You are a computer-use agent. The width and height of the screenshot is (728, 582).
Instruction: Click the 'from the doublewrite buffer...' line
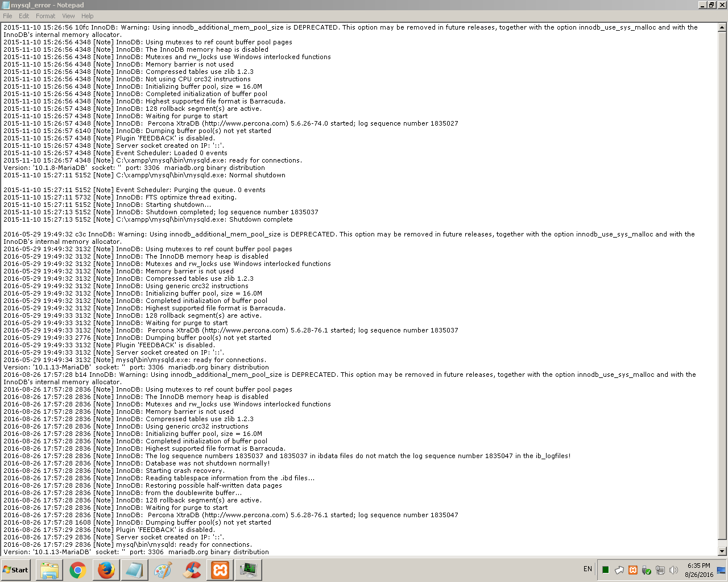[x=123, y=493]
